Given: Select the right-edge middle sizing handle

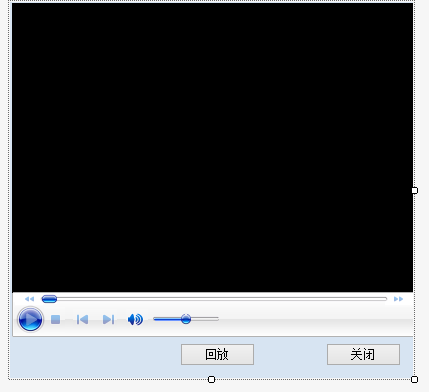Looking at the screenshot, I should pyautogui.click(x=414, y=190).
